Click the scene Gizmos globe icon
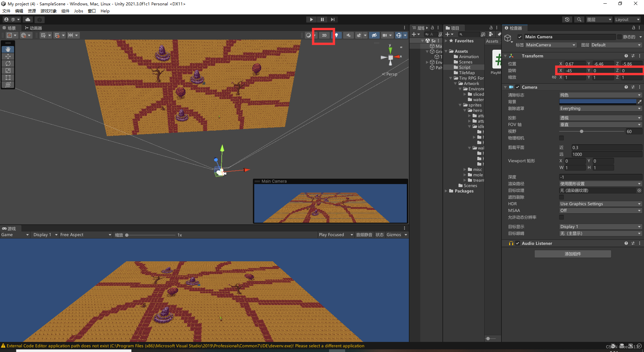Viewport: 644px width, 352px height. click(398, 35)
